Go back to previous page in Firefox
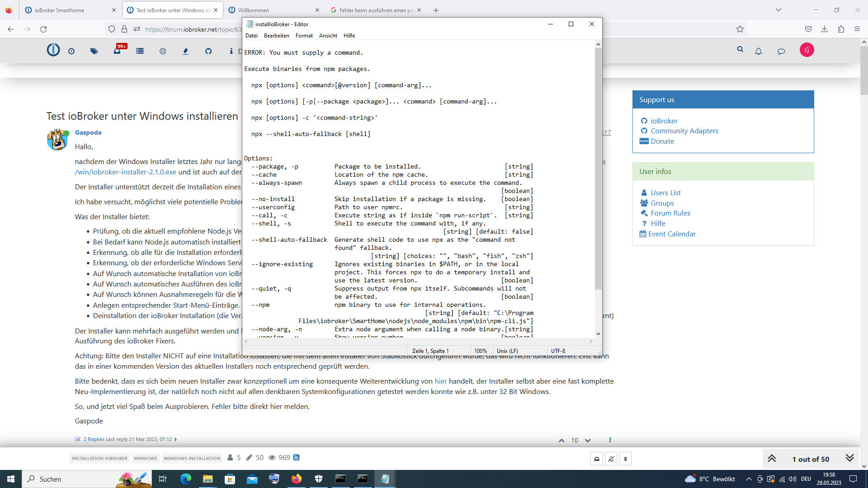Screen dimensions: 868x488 pos(11,29)
